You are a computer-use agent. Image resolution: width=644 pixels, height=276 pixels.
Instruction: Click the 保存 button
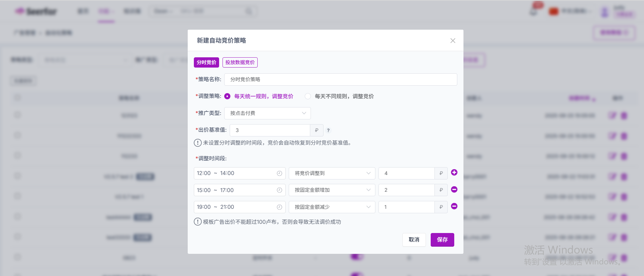(442, 240)
